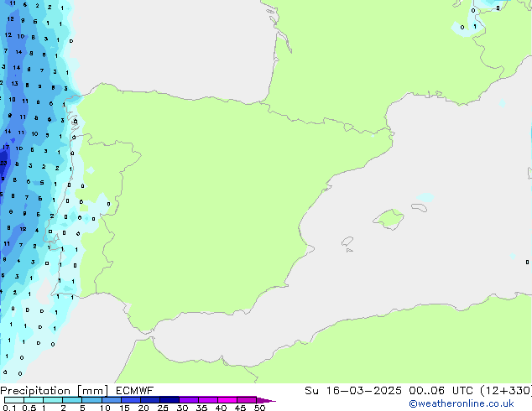Click the 10–15 mm legend color swatch

pos(111,400)
